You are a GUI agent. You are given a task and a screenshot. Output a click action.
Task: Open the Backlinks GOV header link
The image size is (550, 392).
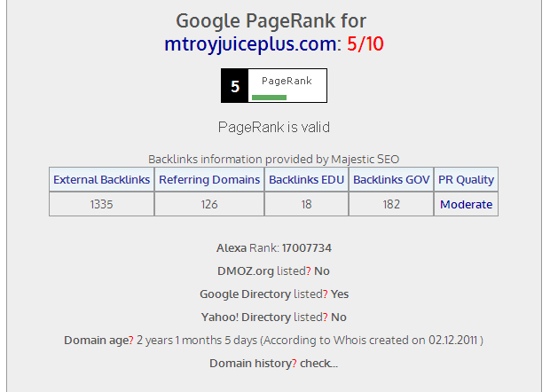pos(391,179)
